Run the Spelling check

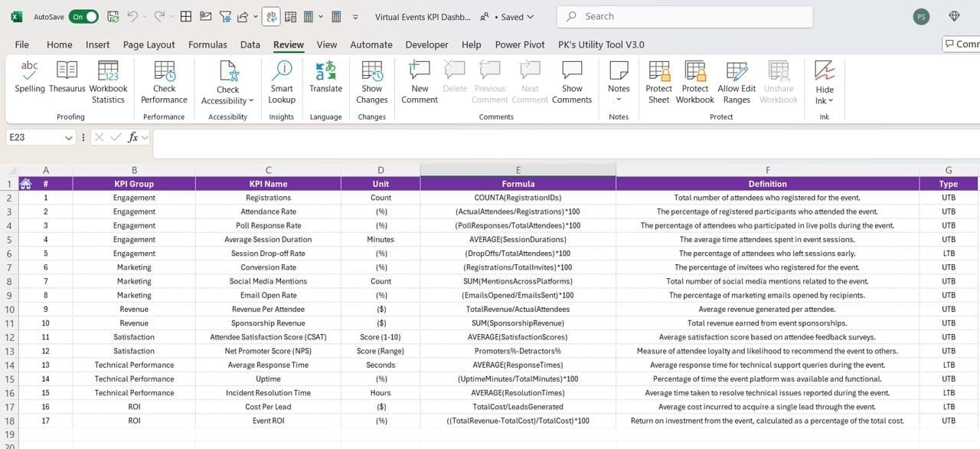coord(30,77)
